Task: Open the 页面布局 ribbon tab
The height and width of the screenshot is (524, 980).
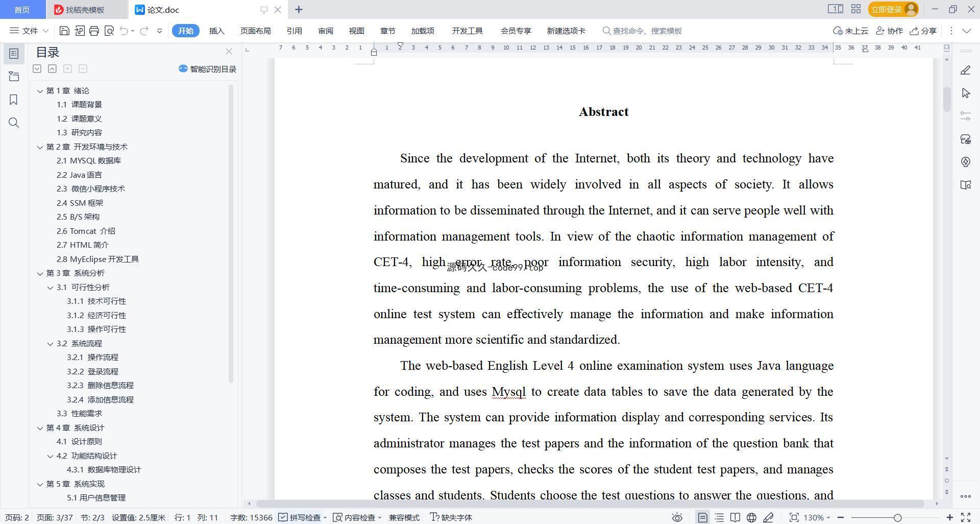Action: 255,31
